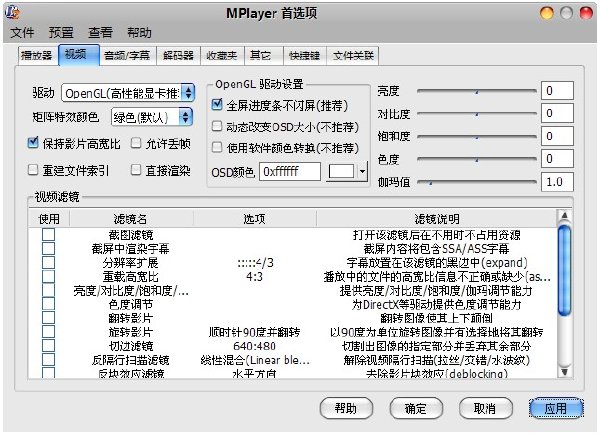Click the 应用 button
The width and height of the screenshot is (600, 435).
(556, 408)
